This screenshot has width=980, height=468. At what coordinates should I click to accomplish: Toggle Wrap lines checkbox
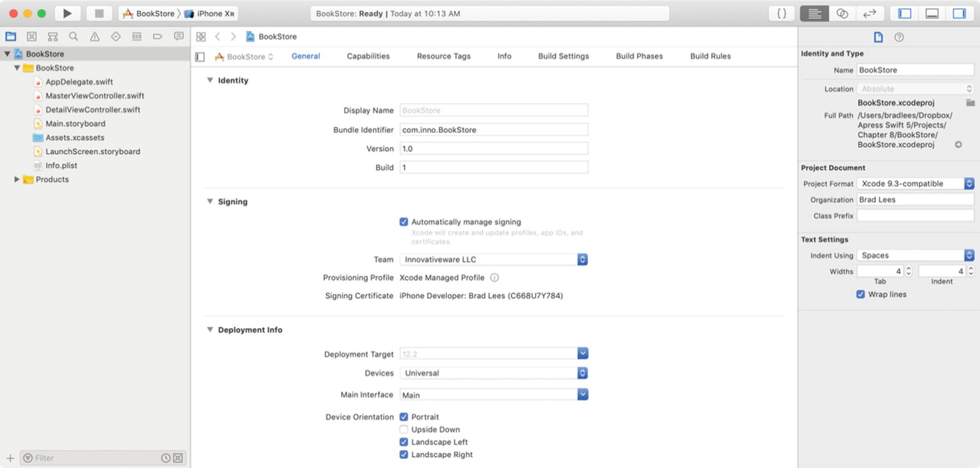861,294
